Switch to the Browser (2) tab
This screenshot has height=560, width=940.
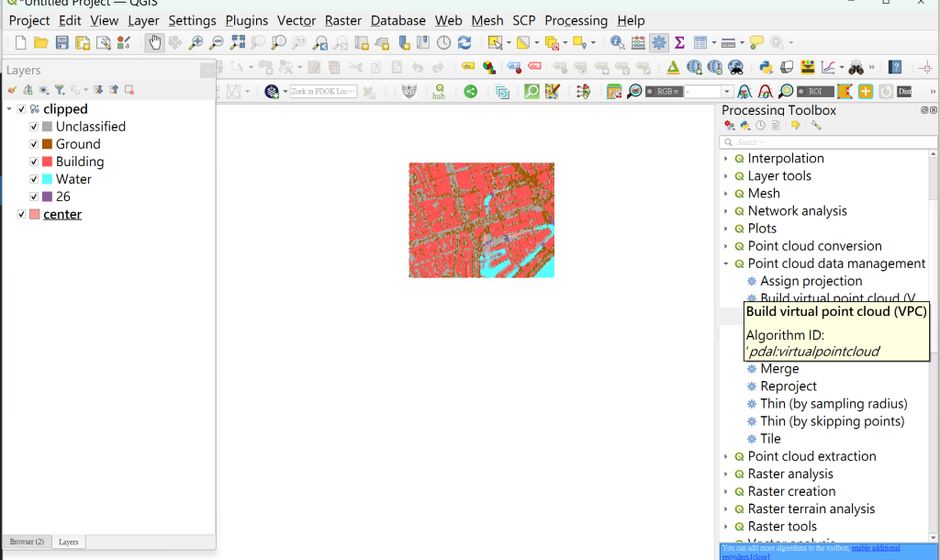(27, 542)
